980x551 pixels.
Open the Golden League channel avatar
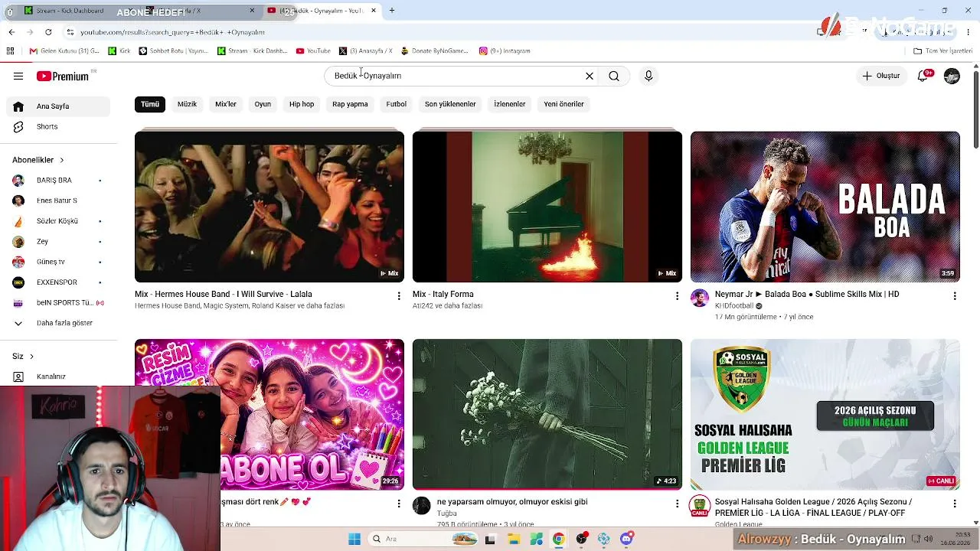(x=700, y=506)
